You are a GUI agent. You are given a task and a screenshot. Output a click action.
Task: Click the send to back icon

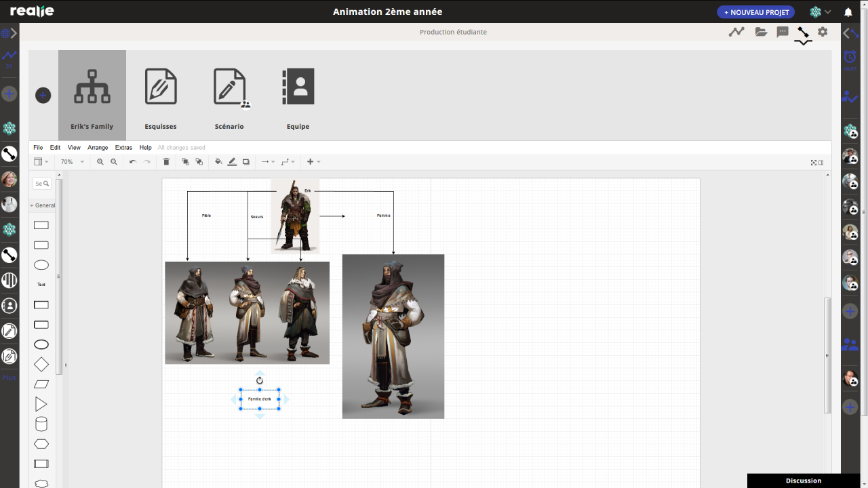pos(199,162)
